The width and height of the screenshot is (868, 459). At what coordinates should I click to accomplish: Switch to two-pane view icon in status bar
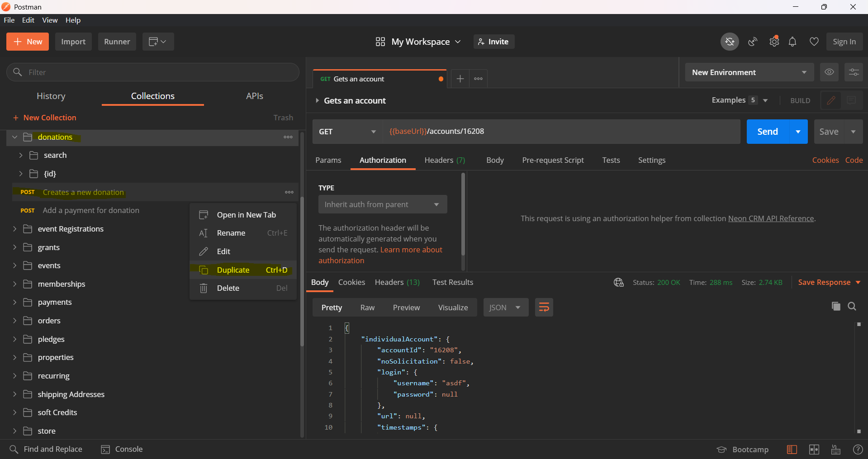click(x=814, y=449)
